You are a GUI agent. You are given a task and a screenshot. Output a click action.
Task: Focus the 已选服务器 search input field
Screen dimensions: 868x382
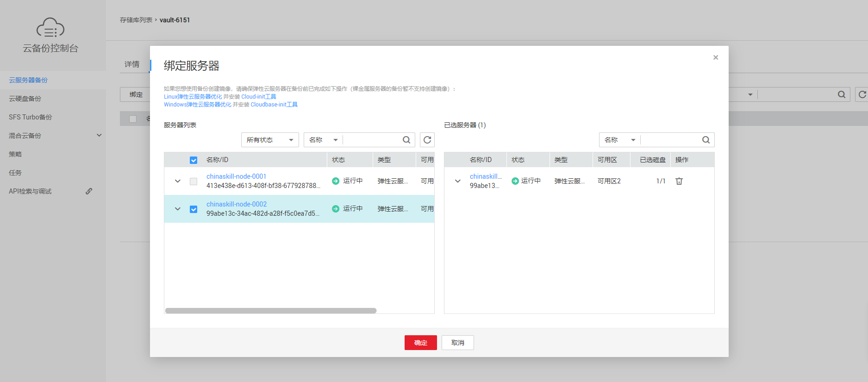point(671,140)
